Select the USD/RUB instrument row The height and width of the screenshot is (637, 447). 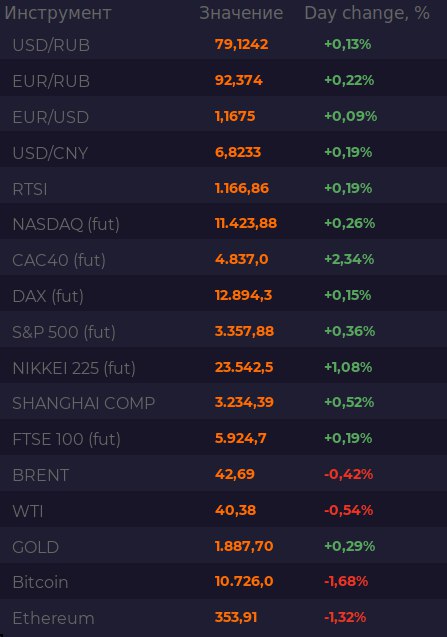(x=224, y=44)
